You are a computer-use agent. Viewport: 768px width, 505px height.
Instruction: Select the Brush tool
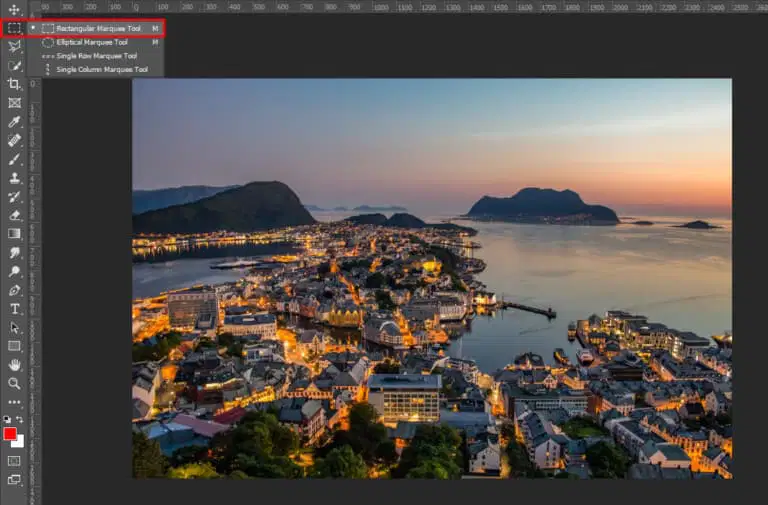point(14,158)
